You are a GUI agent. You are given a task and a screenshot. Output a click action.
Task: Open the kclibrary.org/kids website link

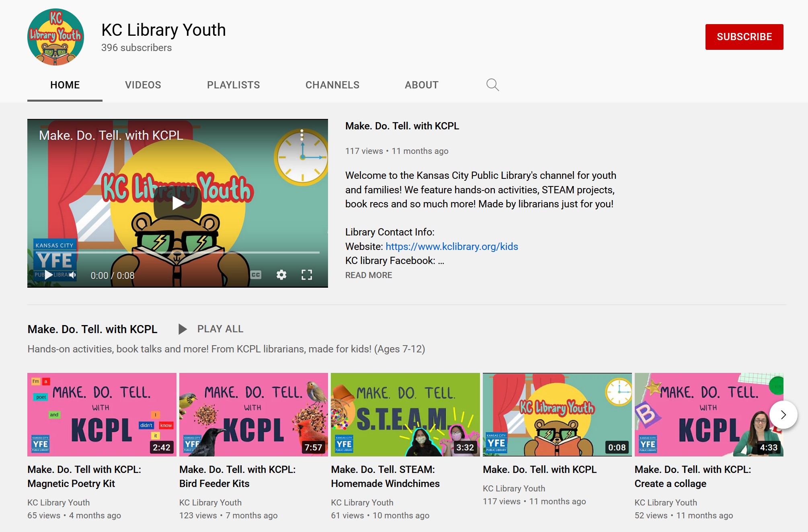(x=451, y=246)
